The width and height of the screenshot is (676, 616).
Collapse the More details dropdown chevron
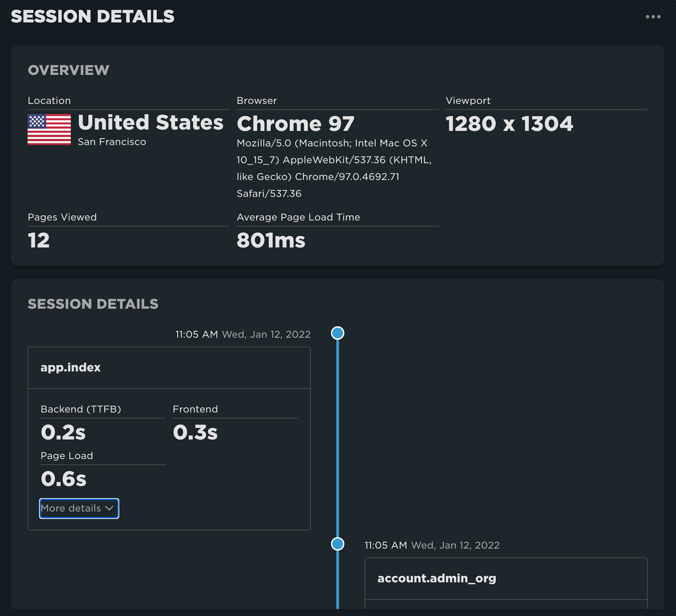coord(109,509)
